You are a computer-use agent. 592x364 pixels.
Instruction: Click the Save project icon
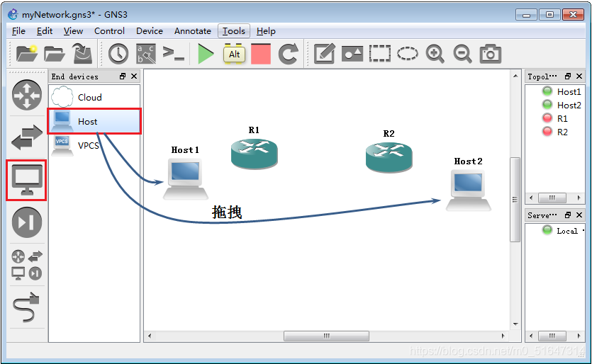(82, 54)
